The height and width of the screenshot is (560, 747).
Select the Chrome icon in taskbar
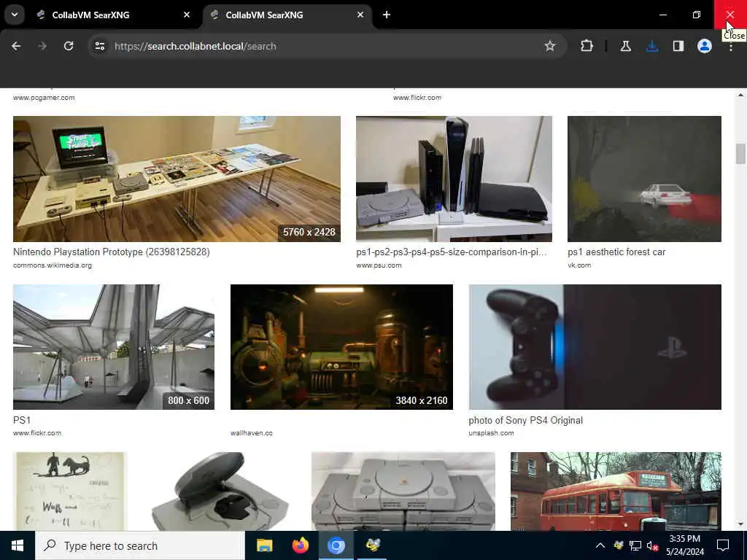pyautogui.click(x=336, y=545)
